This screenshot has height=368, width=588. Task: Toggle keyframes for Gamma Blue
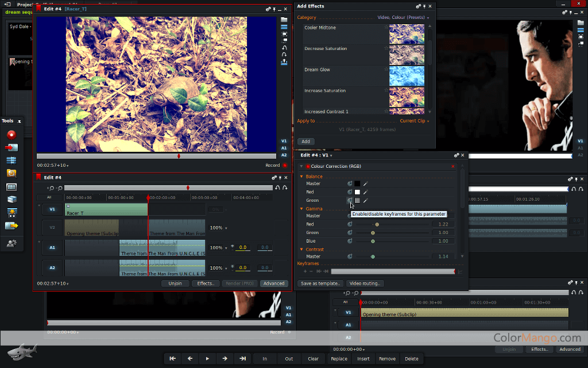350,241
